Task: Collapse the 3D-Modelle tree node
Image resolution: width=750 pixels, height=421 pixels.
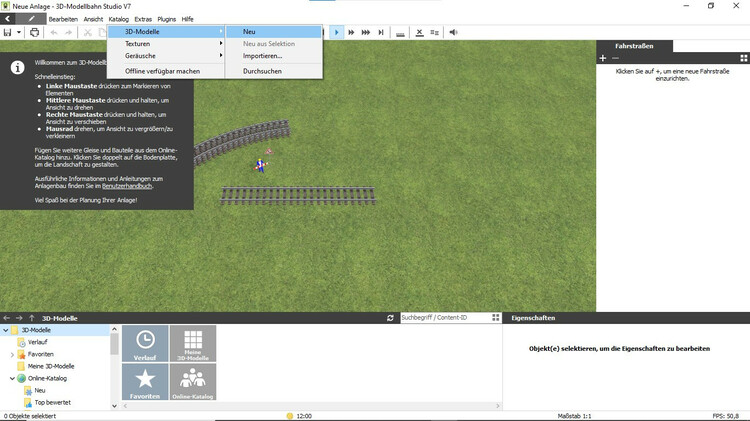Action: [x=6, y=330]
